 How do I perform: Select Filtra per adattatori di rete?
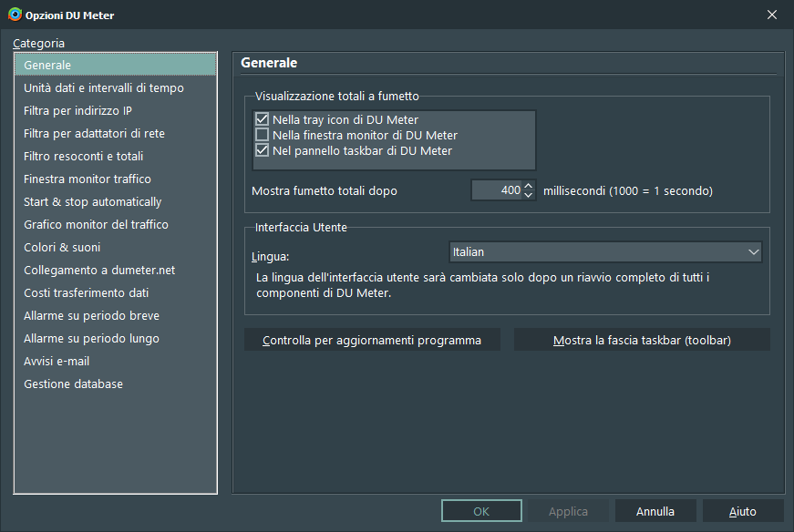[x=116, y=133]
